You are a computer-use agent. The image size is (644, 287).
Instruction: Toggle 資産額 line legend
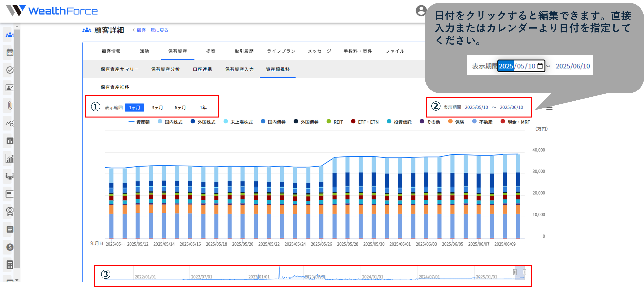tap(139, 122)
